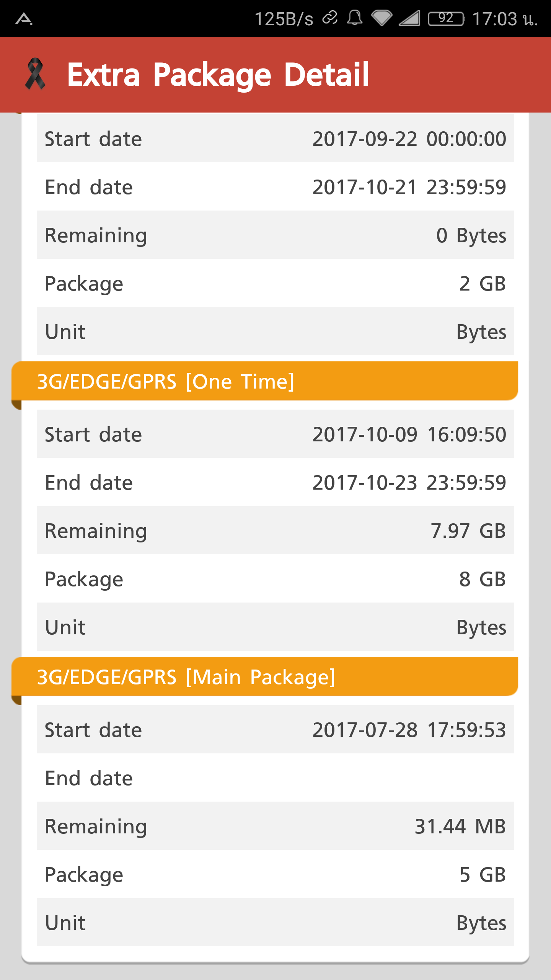Tap the link icon in status bar
The height and width of the screenshot is (980, 551).
330,18
